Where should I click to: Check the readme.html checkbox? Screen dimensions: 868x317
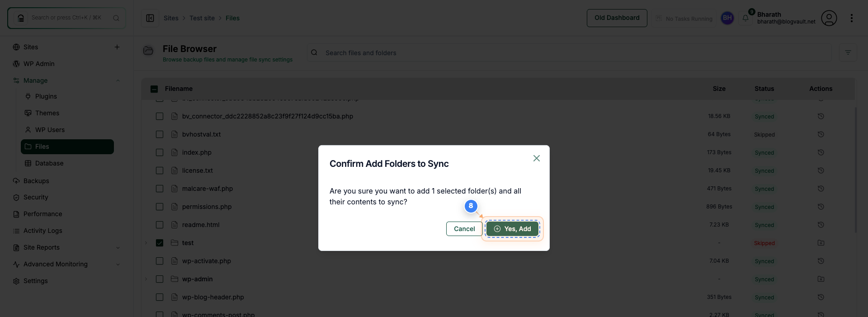160,225
